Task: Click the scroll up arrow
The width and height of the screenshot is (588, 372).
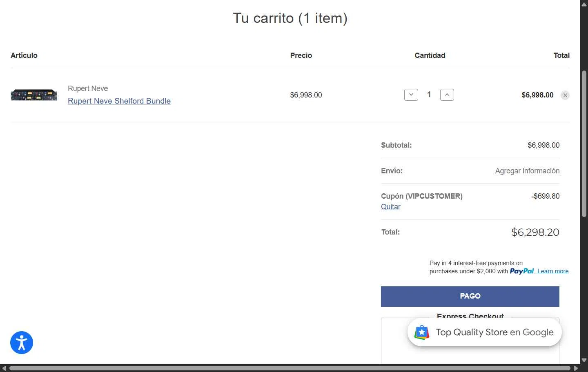Action: coord(584,4)
